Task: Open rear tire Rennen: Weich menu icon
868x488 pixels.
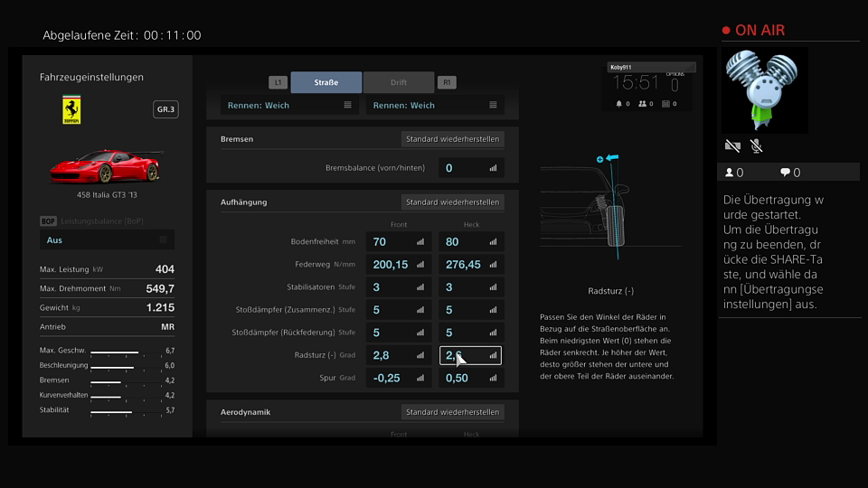Action: point(493,105)
